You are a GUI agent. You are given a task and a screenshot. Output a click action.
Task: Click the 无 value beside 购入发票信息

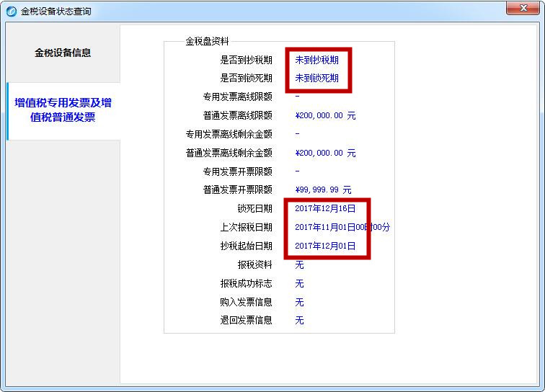point(299,302)
